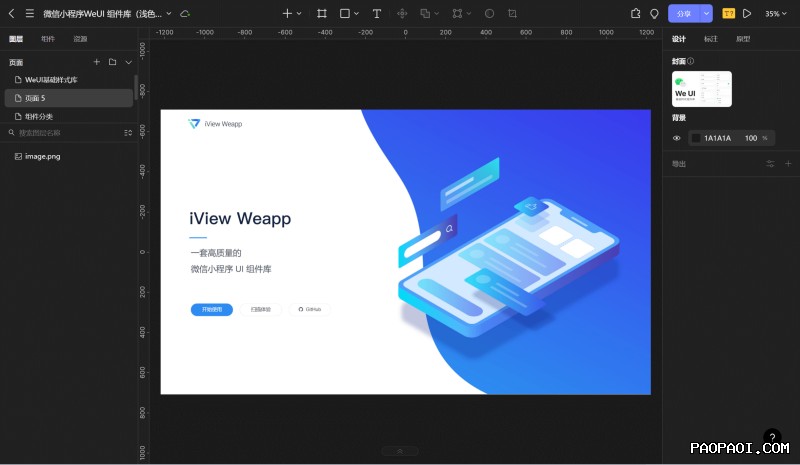
Task: Click the crop tool icon
Action: coord(512,14)
